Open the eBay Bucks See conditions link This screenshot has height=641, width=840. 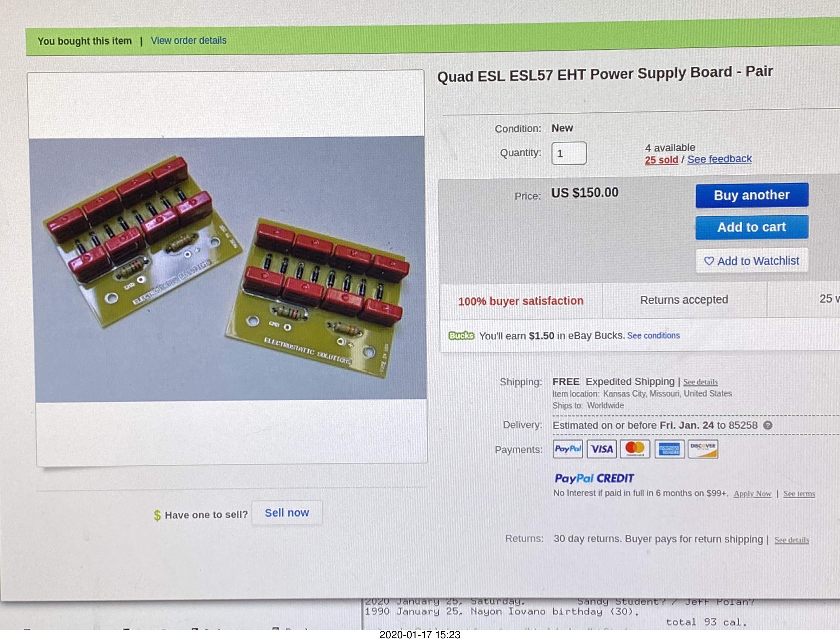coord(653,335)
